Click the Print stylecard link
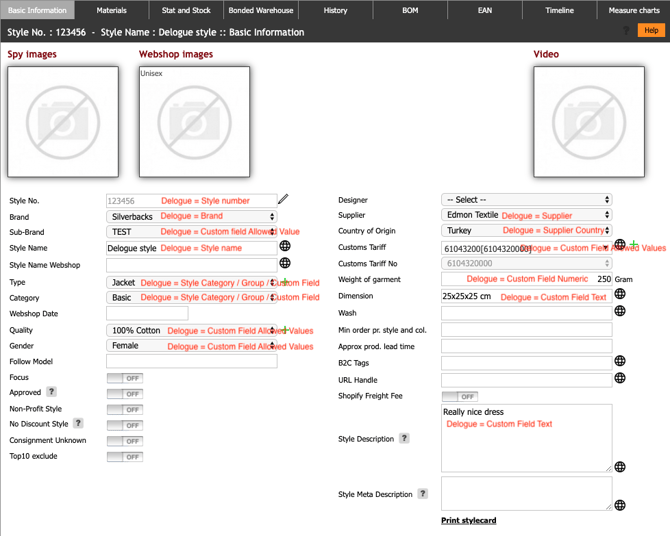Image resolution: width=670 pixels, height=536 pixels. pos(468,520)
